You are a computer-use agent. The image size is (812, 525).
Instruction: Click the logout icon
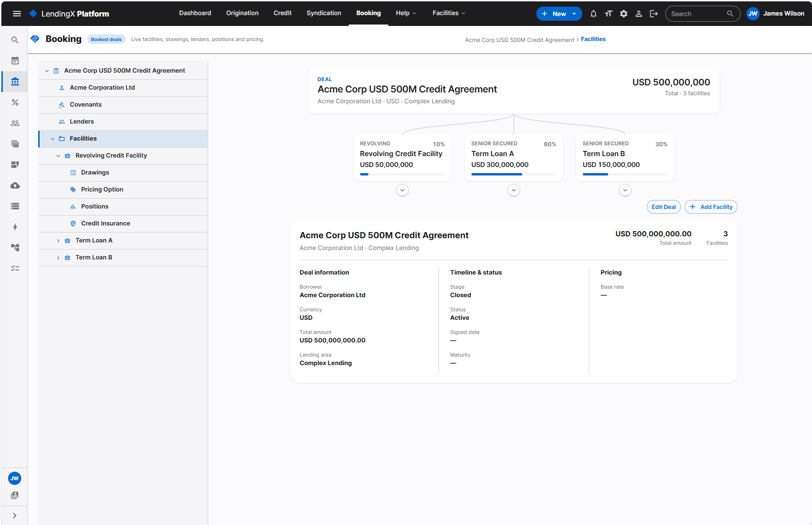pyautogui.click(x=654, y=14)
